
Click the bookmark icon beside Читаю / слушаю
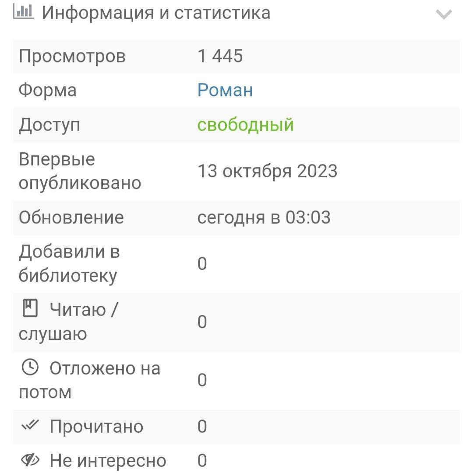point(30,308)
